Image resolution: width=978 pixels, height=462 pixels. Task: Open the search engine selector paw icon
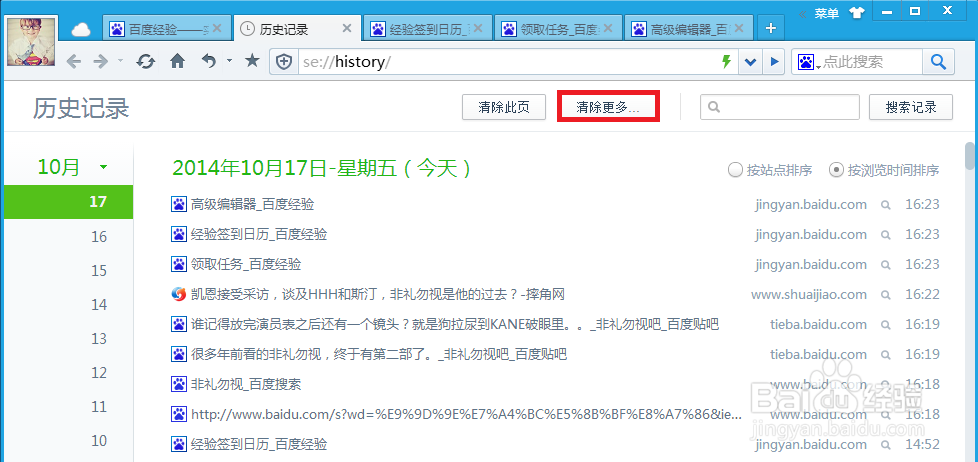[808, 62]
